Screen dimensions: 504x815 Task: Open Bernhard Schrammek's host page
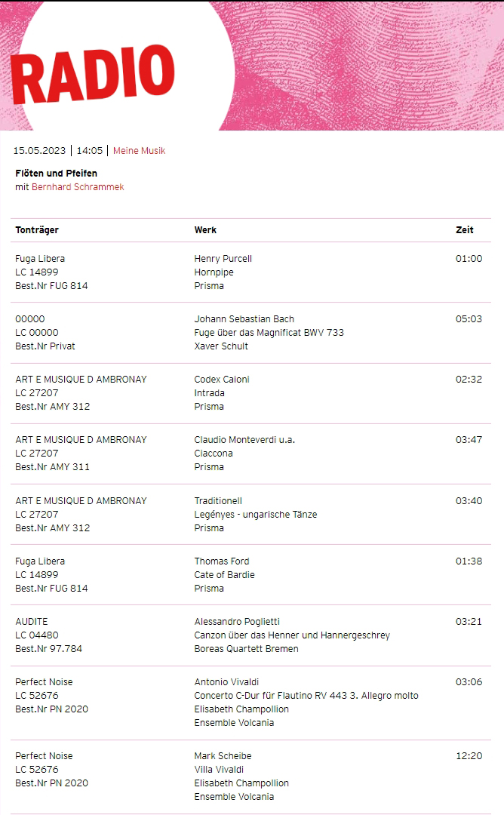[78, 187]
